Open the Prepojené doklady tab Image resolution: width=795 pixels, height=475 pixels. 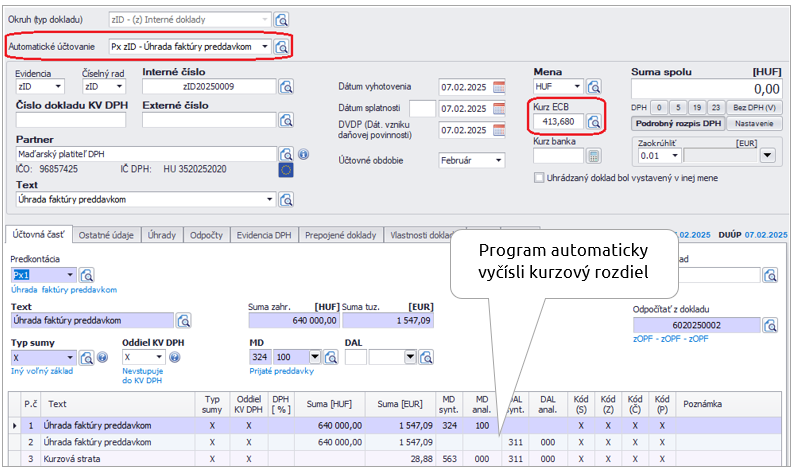[x=342, y=235]
